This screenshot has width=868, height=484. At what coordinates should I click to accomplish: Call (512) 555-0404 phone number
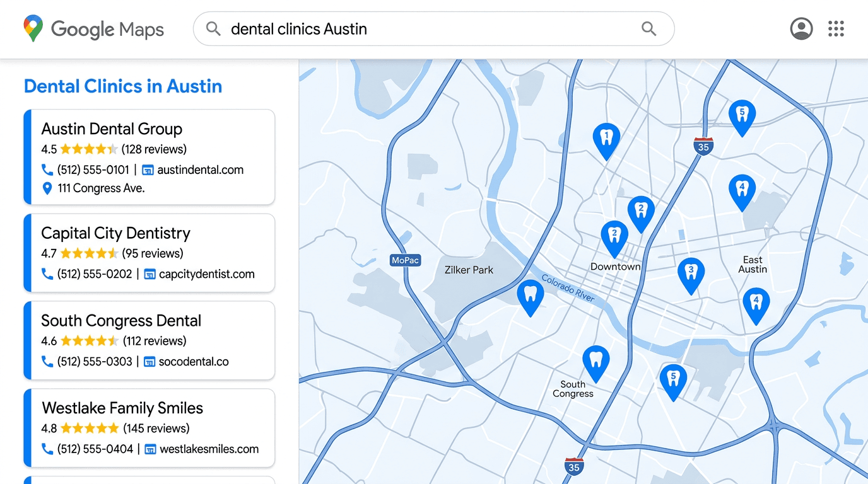(95, 450)
